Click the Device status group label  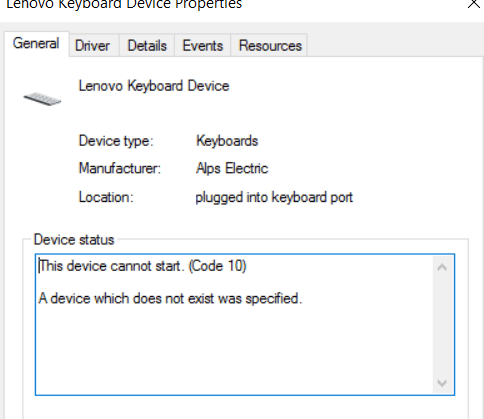(x=74, y=240)
